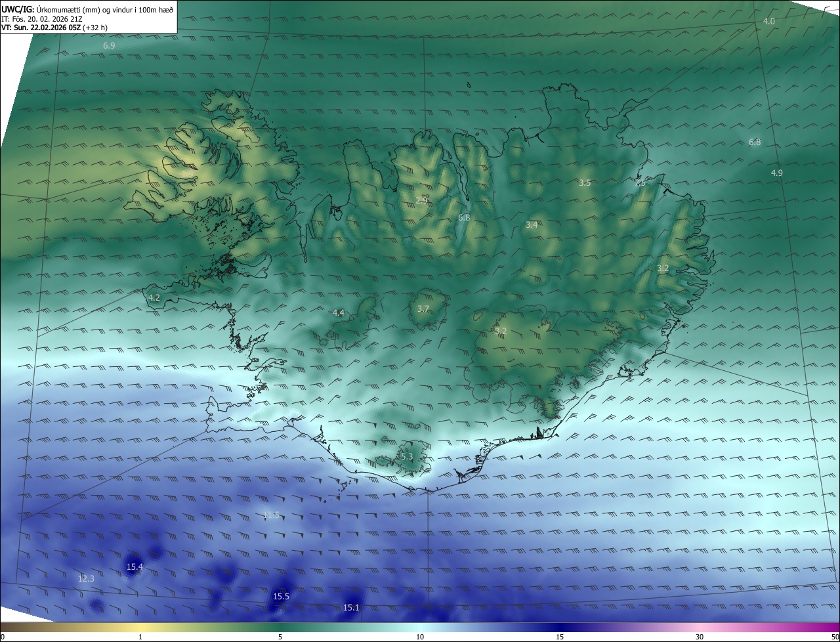
Task: Click the 0 tick on the colour scale
Action: (x=2, y=637)
